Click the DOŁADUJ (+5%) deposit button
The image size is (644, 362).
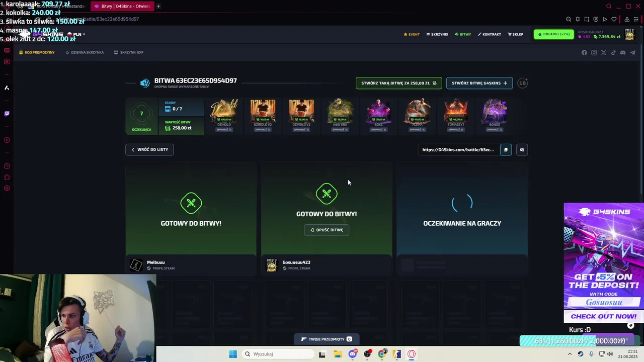554,34
